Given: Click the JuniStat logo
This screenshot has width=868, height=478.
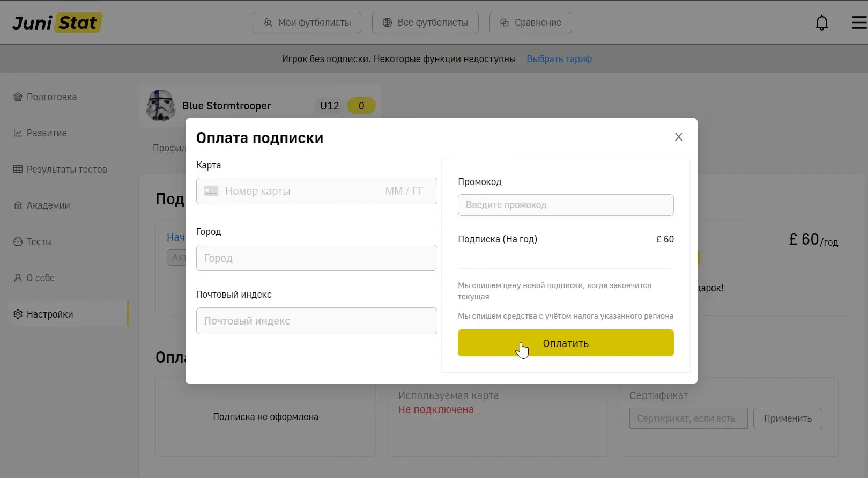Looking at the screenshot, I should tap(57, 23).
